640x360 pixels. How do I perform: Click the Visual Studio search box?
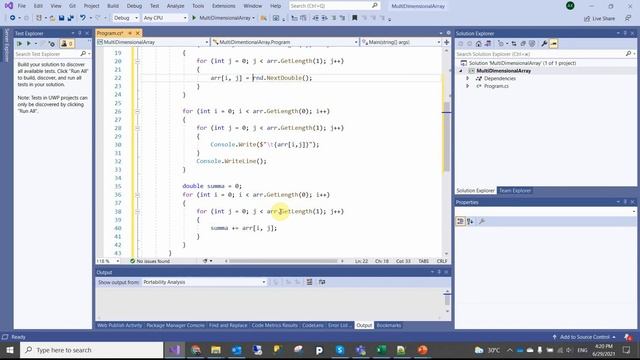point(334,6)
